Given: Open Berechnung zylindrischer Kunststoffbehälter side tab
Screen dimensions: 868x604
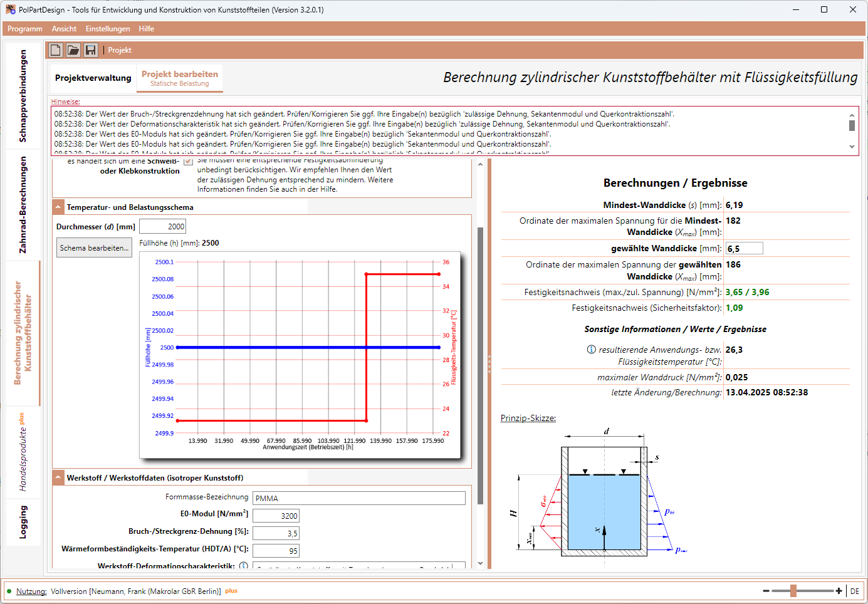Looking at the screenshot, I should 23,333.
